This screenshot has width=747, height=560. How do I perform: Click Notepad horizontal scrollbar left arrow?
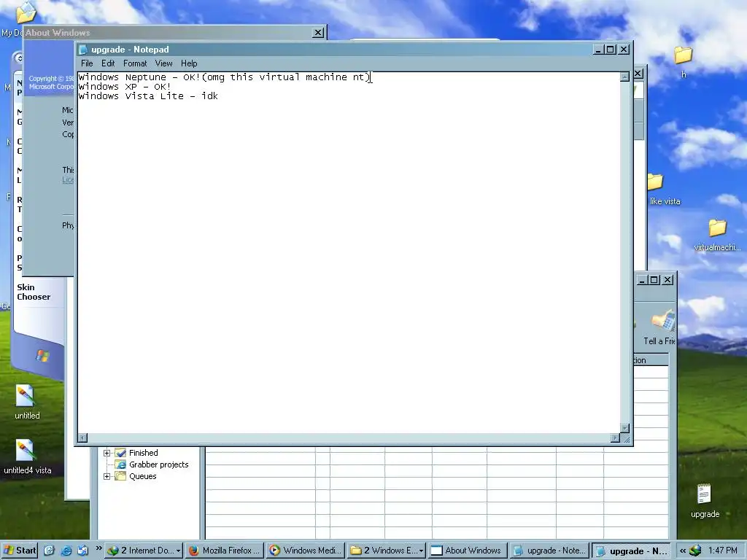(x=82, y=437)
